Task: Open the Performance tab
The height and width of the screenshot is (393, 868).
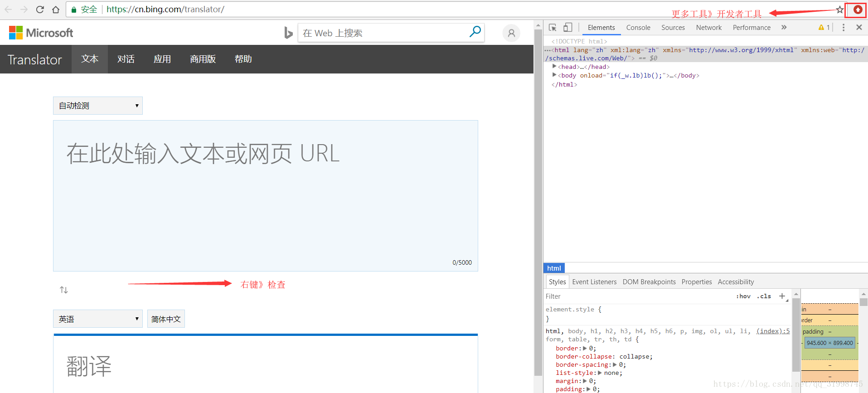Action: click(752, 28)
